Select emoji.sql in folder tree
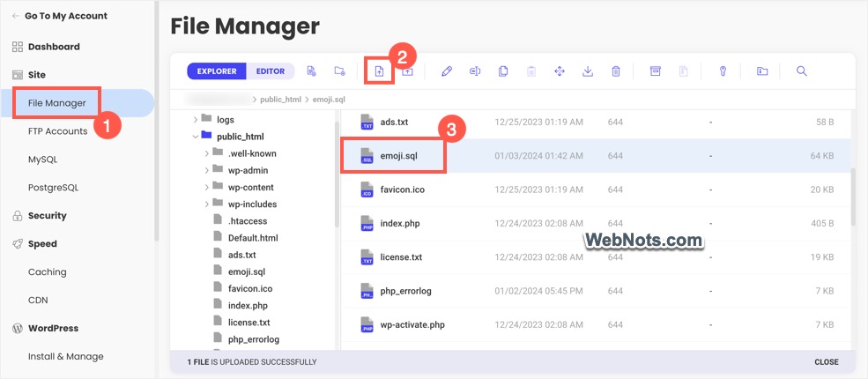This screenshot has height=379, width=868. (247, 271)
